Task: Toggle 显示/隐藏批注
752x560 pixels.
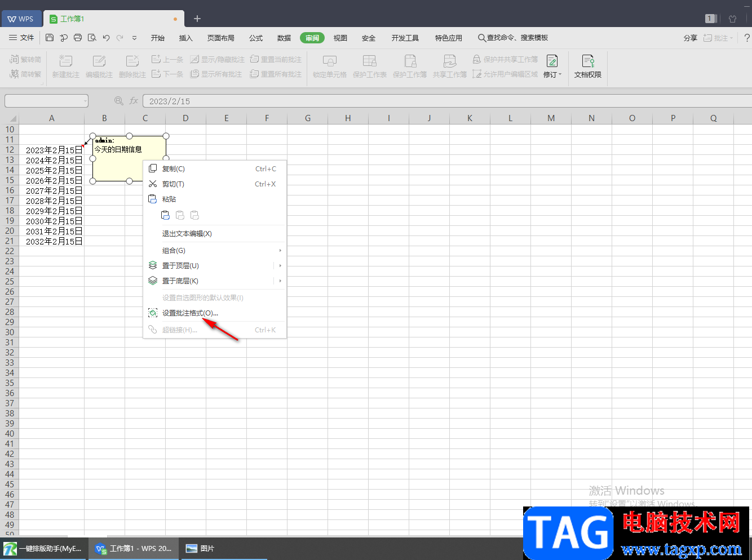Action: pos(217,59)
